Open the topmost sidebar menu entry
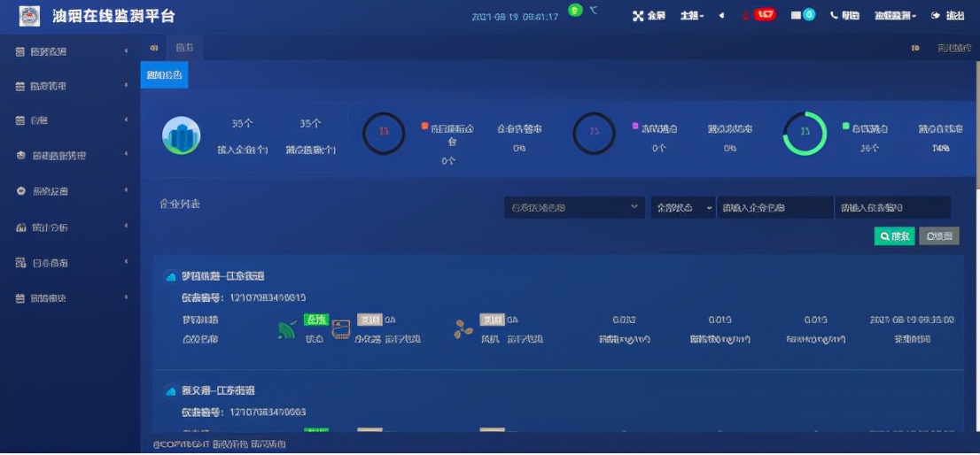The image size is (980, 455). 71,51
